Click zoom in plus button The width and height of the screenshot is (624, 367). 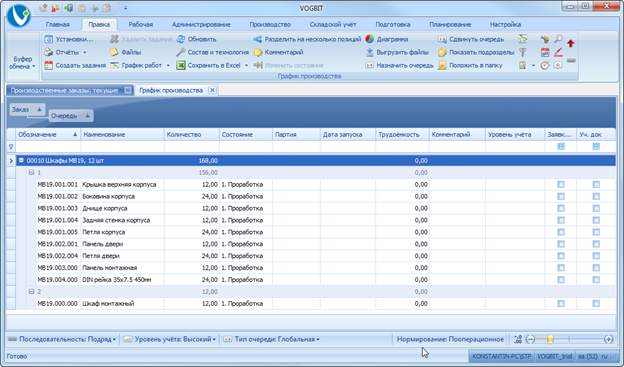click(x=608, y=339)
